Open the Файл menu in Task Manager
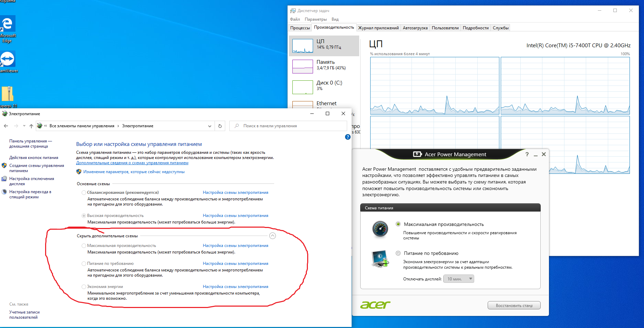 coord(295,19)
